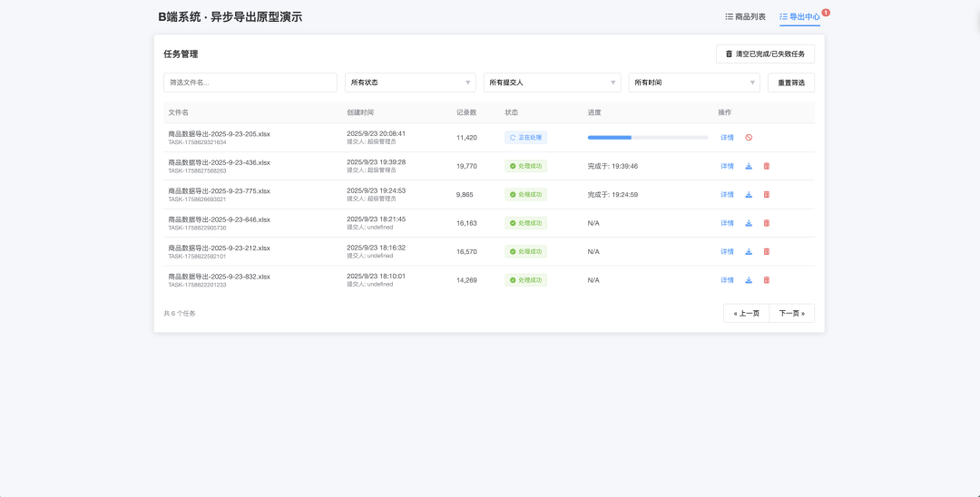The image size is (980, 497).
Task: Download the file ending 212.xlsx
Action: tap(749, 251)
